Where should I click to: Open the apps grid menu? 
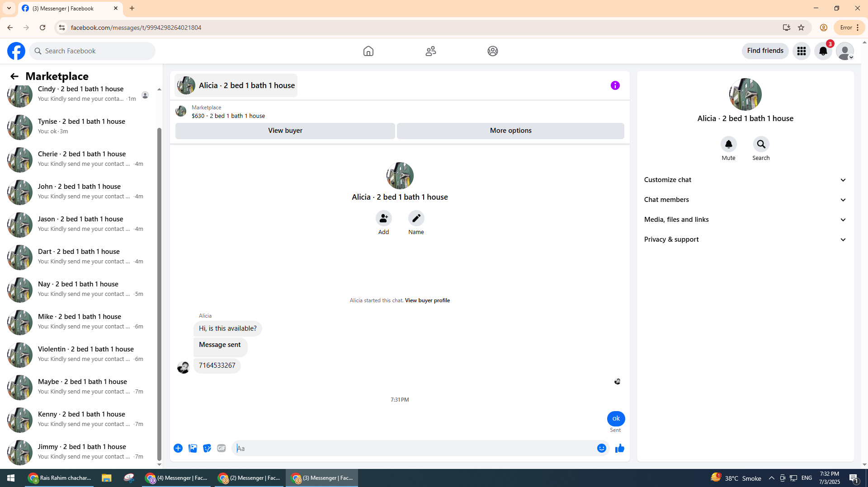[802, 51]
